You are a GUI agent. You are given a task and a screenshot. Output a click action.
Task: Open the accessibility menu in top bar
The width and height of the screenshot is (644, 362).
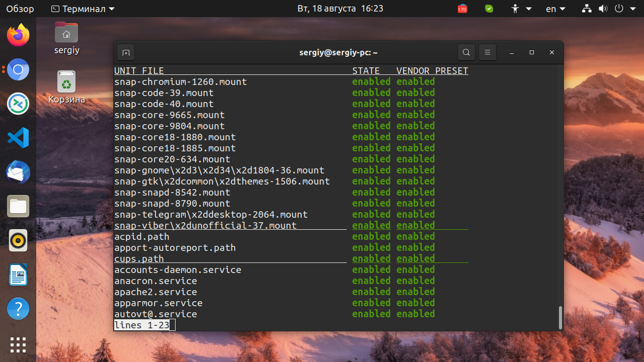coord(521,9)
